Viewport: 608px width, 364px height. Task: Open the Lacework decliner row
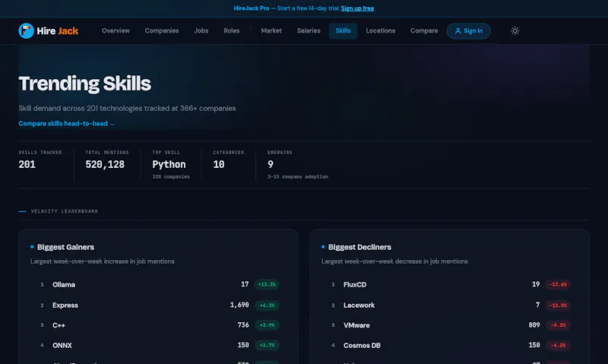tap(449, 305)
